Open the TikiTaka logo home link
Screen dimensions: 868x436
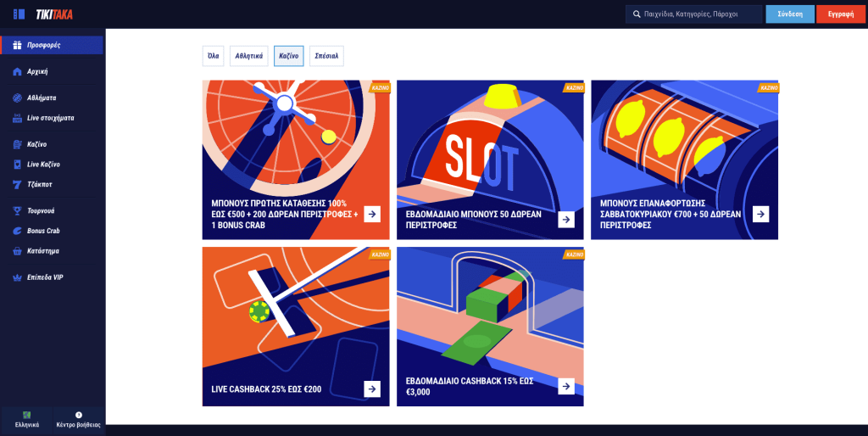click(x=54, y=14)
